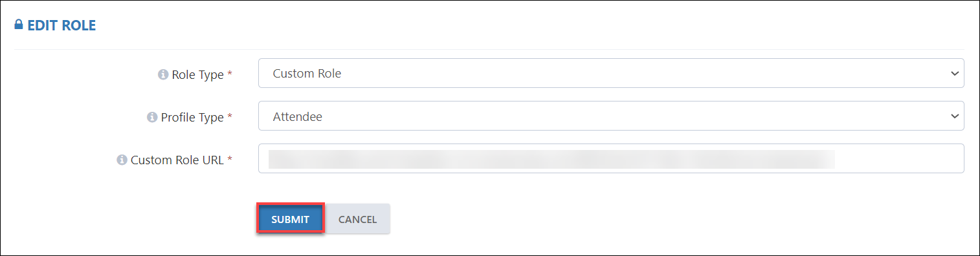Click the chevron arrow of Profile Type select
The width and height of the screenshot is (980, 256).
[954, 116]
